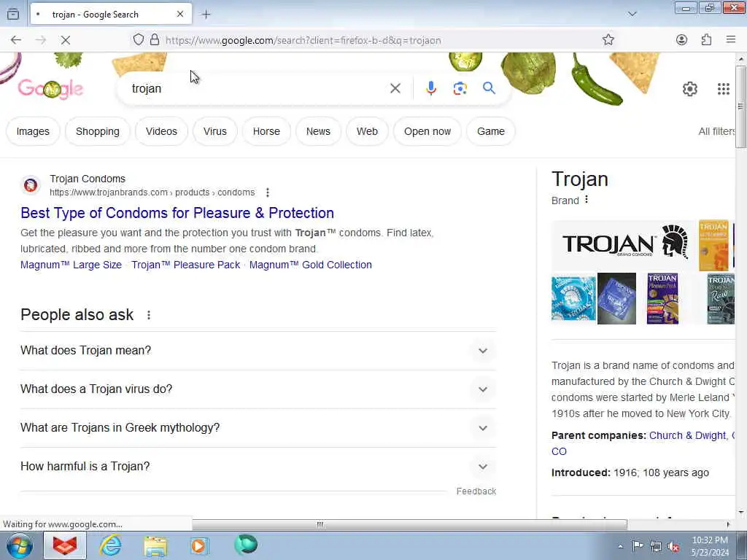Click the Feedback link

[x=476, y=491]
